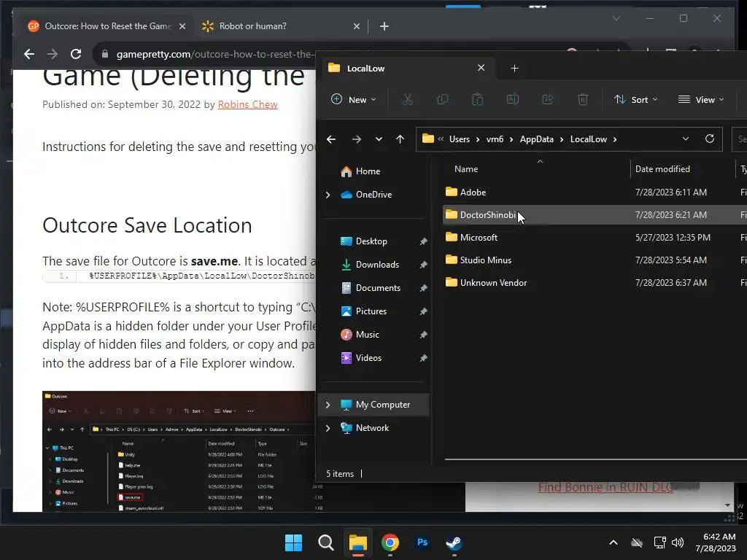The width and height of the screenshot is (747, 560).
Task: Close the Robot or human tab
Action: click(356, 26)
